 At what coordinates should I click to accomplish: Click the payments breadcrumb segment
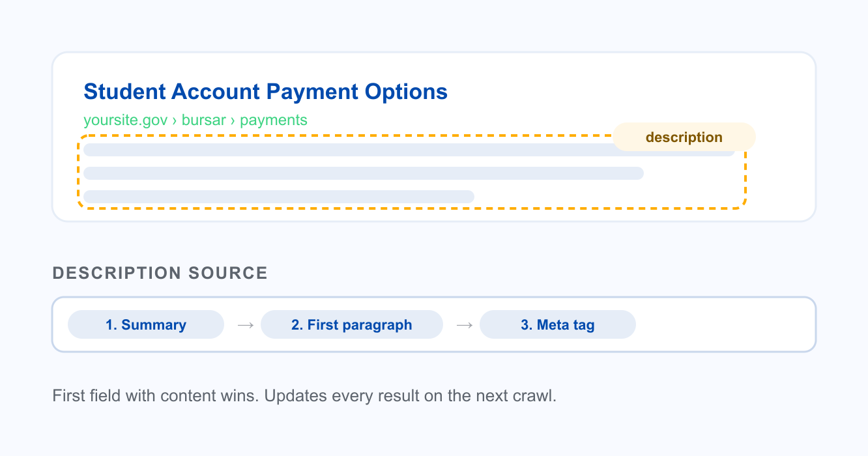pyautogui.click(x=274, y=121)
